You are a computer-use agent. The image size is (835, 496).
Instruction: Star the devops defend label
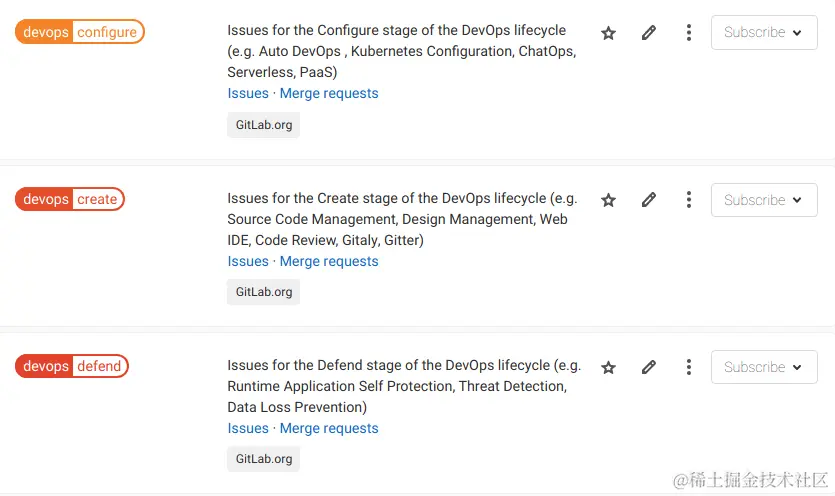tap(608, 368)
